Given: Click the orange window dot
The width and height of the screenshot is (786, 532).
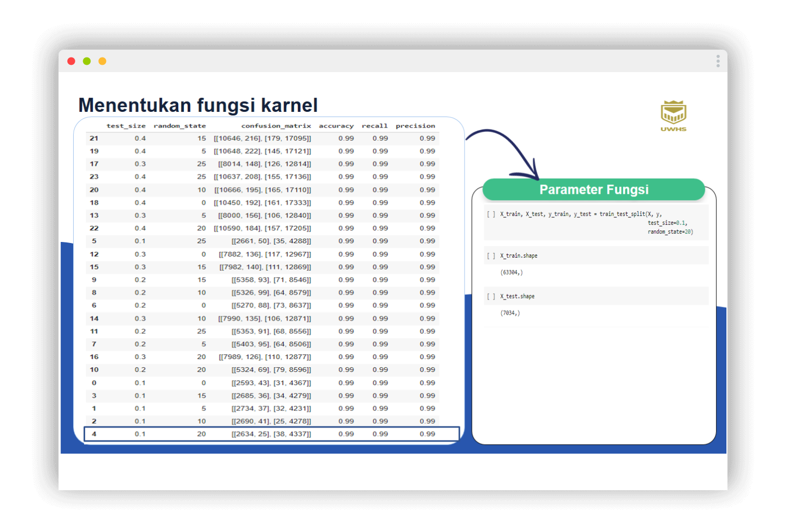Looking at the screenshot, I should coord(102,61).
